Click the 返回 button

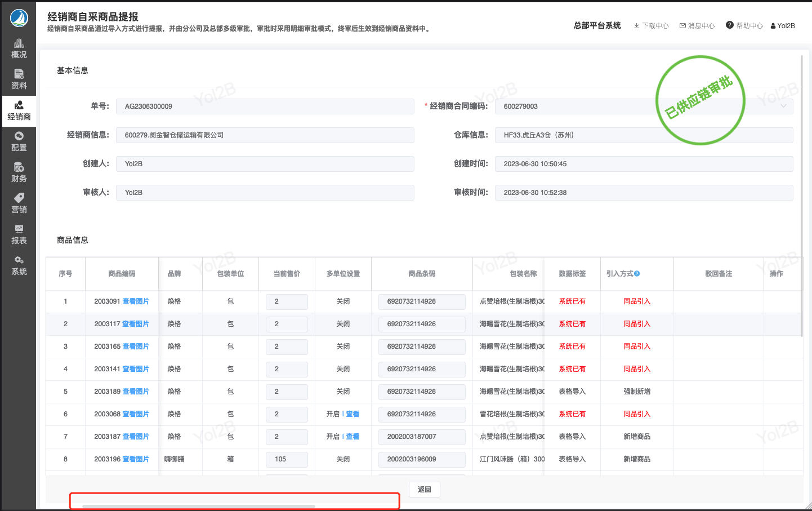click(424, 490)
